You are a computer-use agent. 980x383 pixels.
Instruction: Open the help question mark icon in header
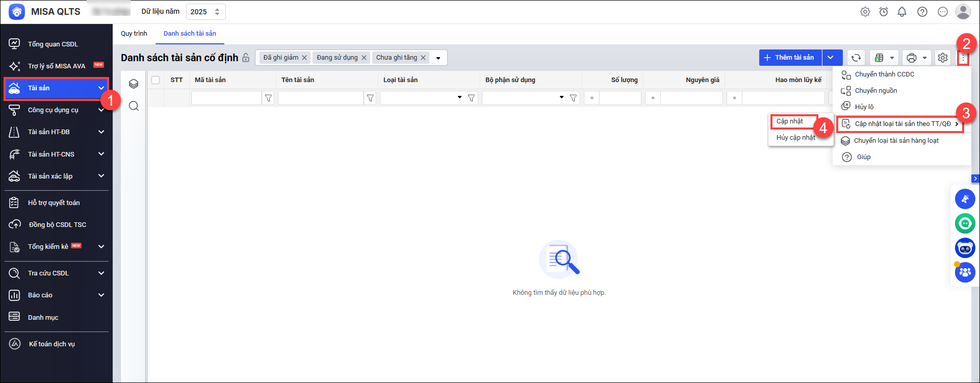tap(922, 12)
